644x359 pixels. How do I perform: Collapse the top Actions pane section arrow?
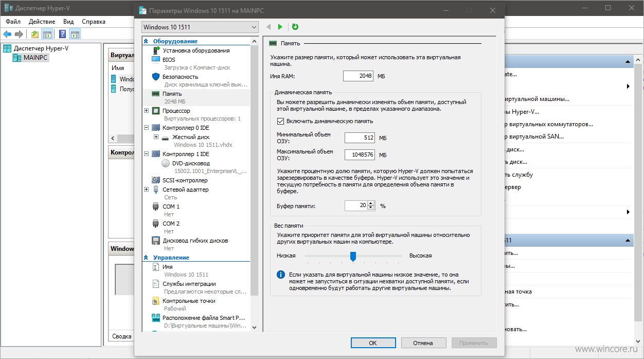[x=628, y=62]
